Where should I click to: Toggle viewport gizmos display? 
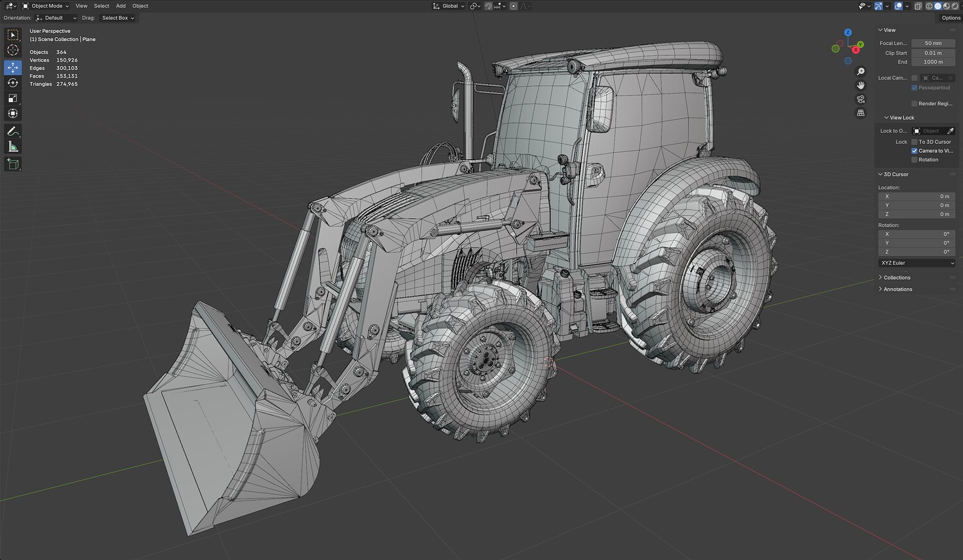tap(879, 6)
